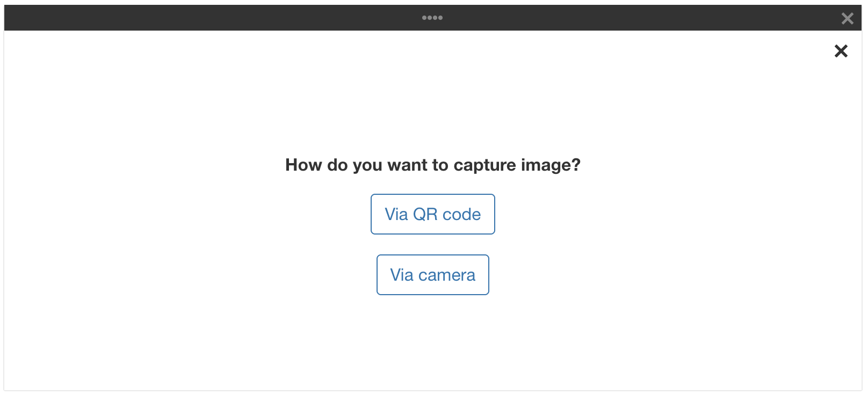Click the empty white area above heading
This screenshot has height=395, width=868.
pyautogui.click(x=433, y=97)
